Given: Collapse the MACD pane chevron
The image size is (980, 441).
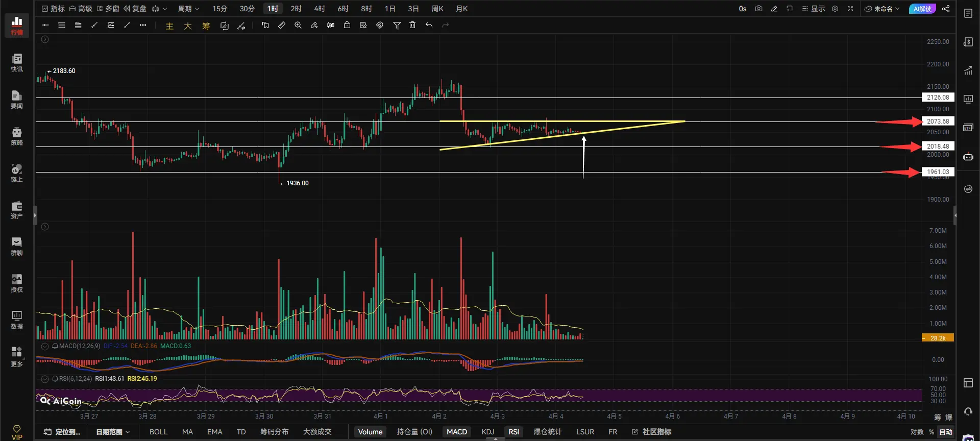Looking at the screenshot, I should click(45, 346).
